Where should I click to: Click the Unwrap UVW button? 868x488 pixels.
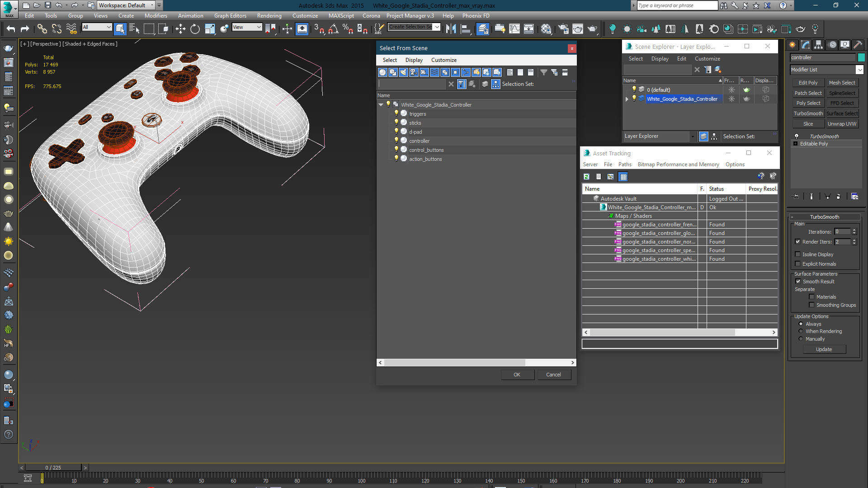(842, 124)
